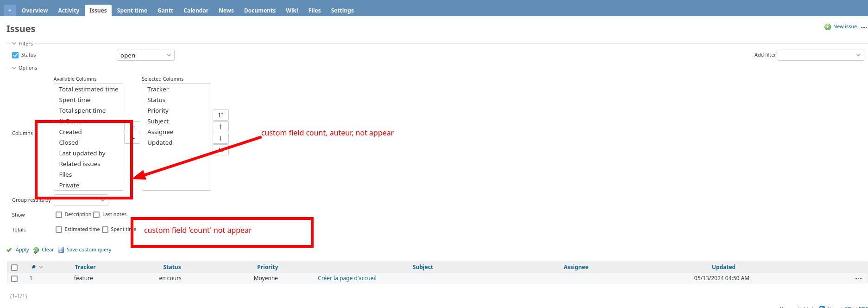This screenshot has height=308, width=868.
Task: Click Save custom query link
Action: coord(89,250)
